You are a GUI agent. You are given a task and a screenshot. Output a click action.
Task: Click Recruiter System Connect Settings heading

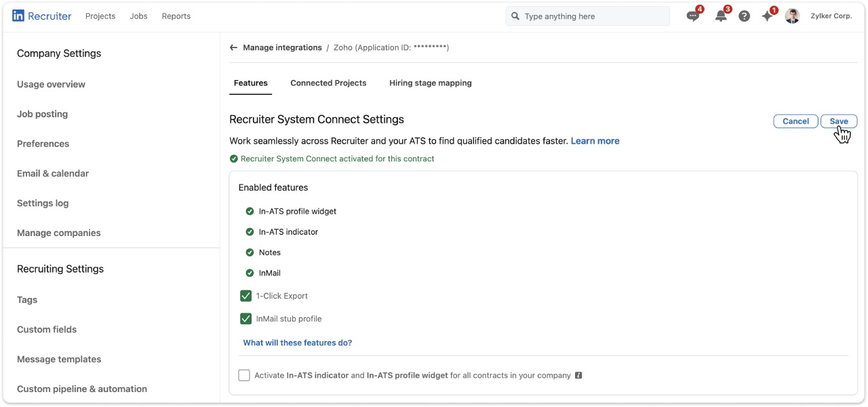point(317,119)
